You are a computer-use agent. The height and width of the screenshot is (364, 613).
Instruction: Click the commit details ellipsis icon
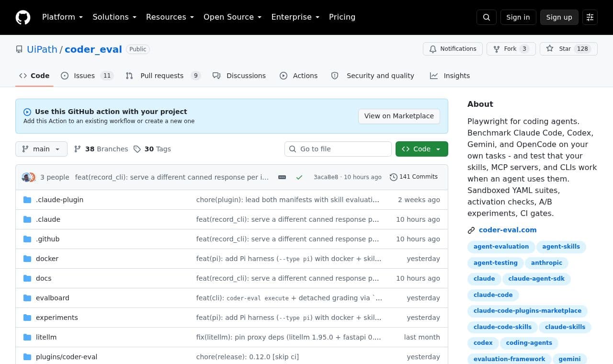[282, 177]
